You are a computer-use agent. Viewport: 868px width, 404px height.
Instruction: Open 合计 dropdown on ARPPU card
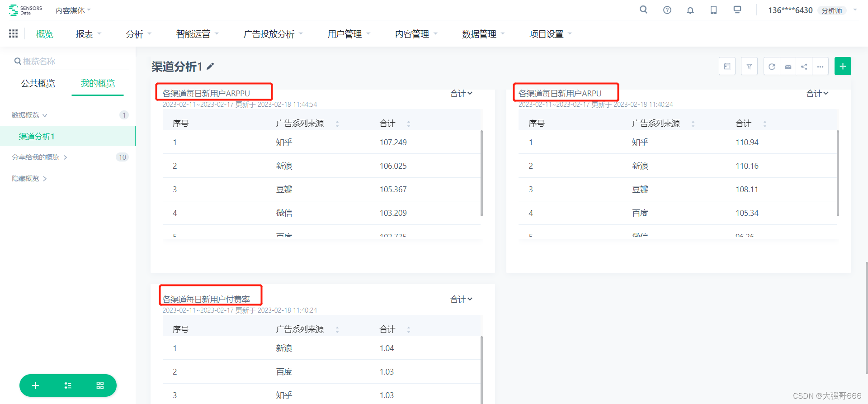click(x=461, y=93)
